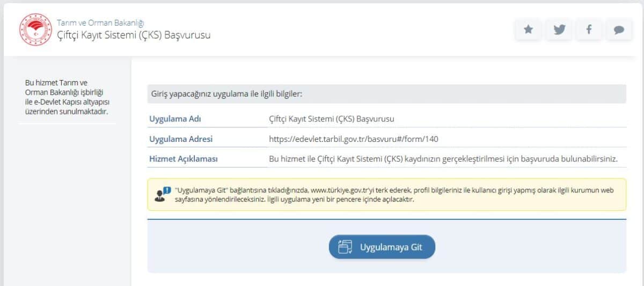Share the page via Facebook icon

pyautogui.click(x=589, y=30)
